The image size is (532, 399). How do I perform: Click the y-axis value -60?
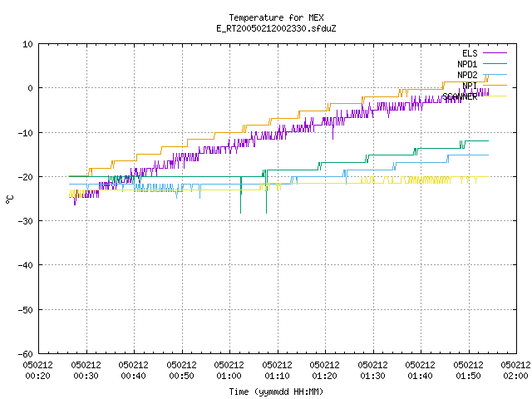tap(26, 354)
